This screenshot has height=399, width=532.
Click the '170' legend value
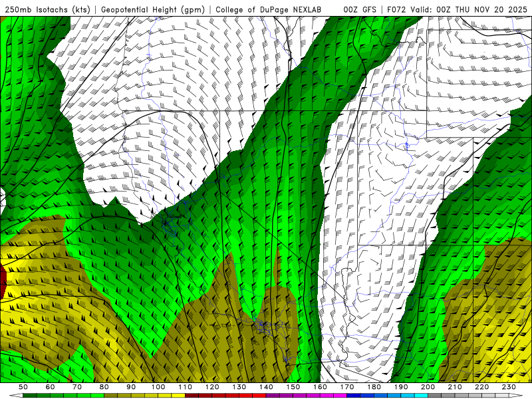coord(347,387)
